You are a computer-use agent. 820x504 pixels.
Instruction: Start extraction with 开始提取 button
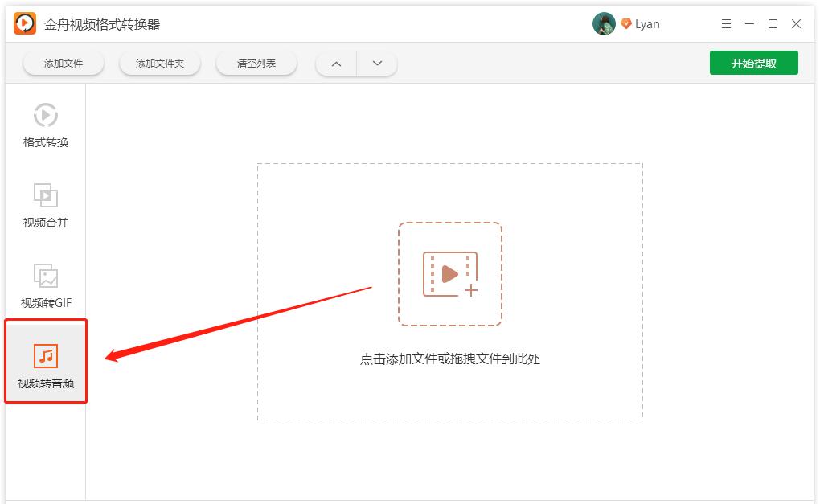(x=753, y=63)
